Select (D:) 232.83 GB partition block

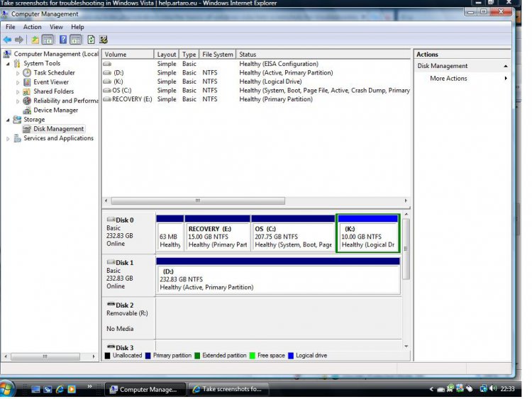[278, 276]
